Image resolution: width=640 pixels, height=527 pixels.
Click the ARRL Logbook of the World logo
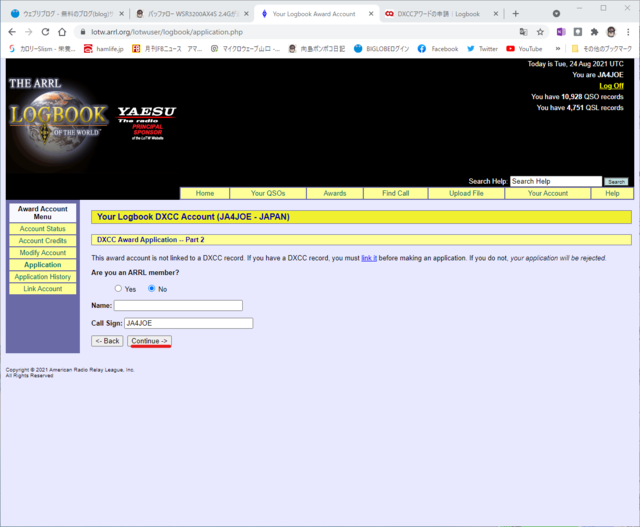click(x=58, y=120)
